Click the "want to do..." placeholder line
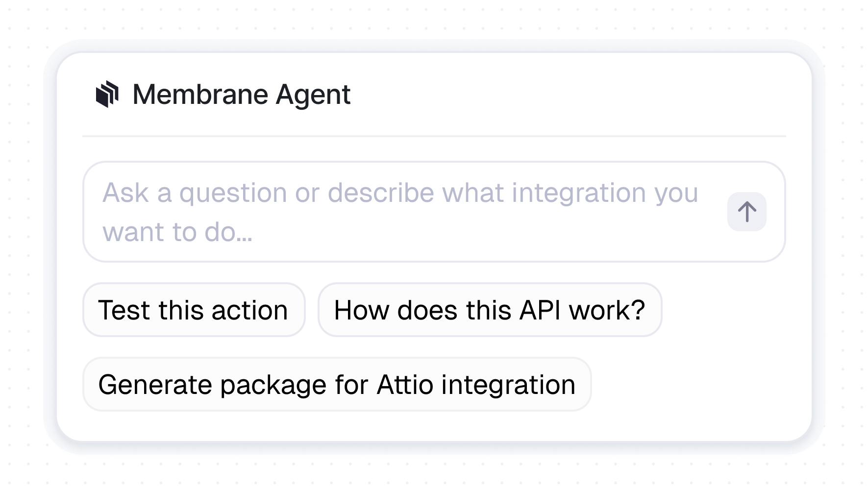This screenshot has height=490, width=868. click(x=177, y=232)
